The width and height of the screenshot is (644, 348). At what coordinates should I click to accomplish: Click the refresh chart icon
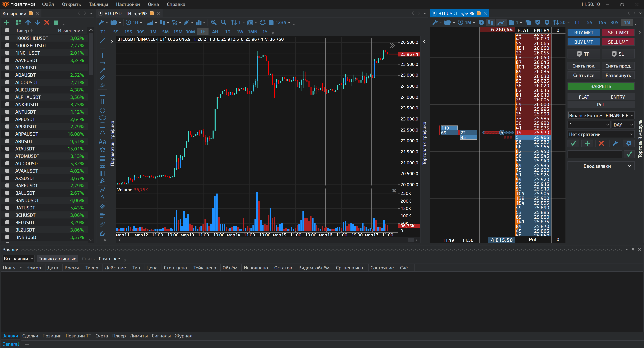[x=263, y=22]
